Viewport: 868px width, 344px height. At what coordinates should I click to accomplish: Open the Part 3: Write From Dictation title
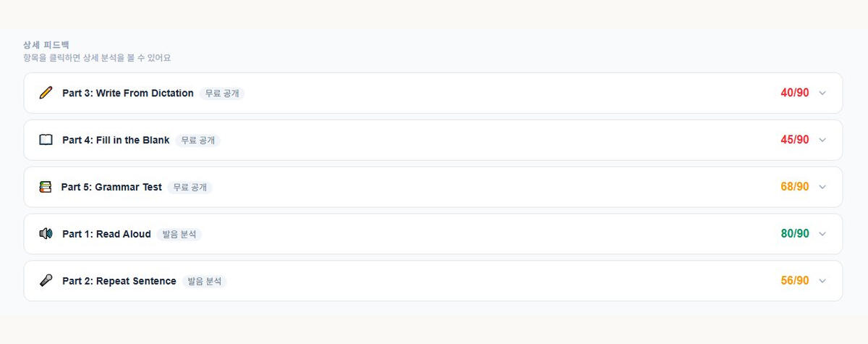(128, 93)
